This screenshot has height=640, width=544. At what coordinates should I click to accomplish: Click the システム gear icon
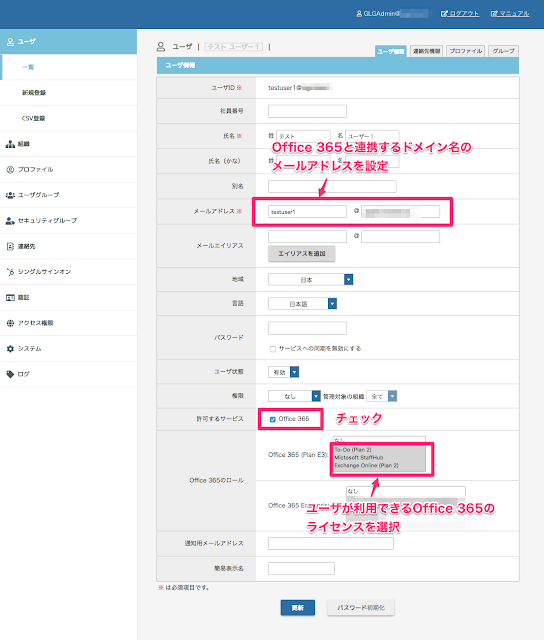pos(10,349)
